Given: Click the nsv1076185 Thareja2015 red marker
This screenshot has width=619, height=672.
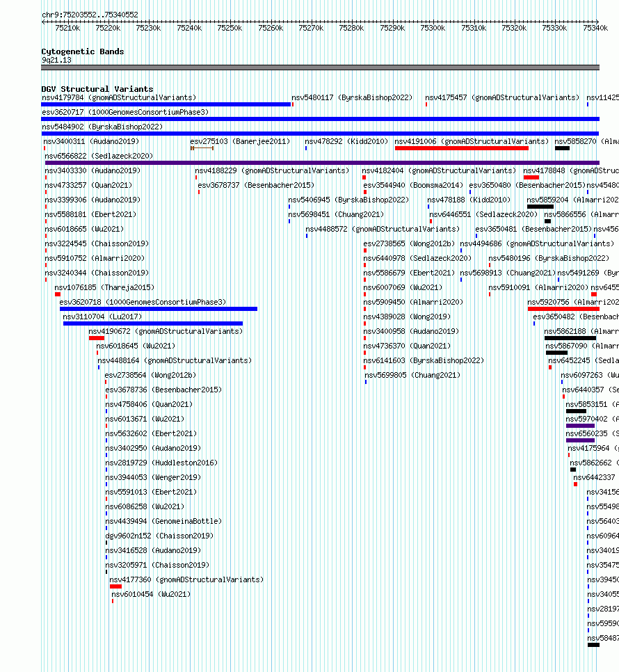Looking at the screenshot, I should point(58,294).
